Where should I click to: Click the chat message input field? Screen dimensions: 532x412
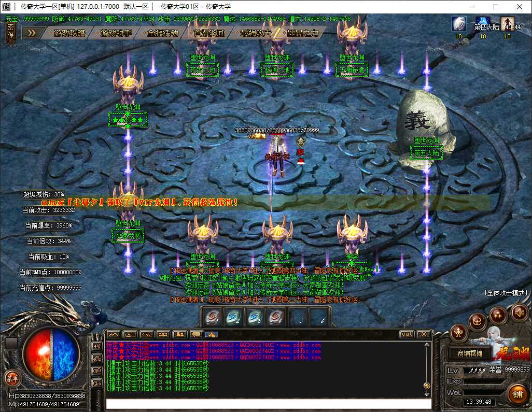pyautogui.click(x=269, y=404)
